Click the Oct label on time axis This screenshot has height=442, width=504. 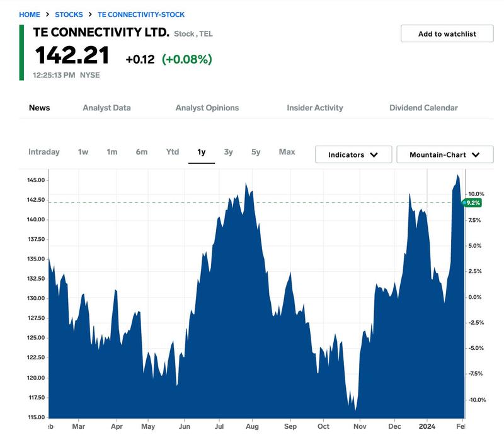tap(323, 426)
